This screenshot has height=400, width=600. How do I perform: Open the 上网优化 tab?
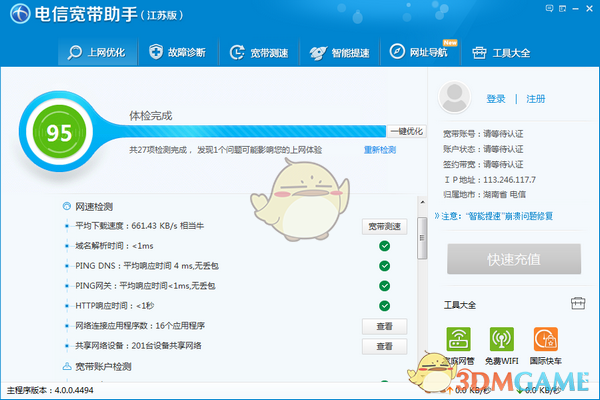coord(97,52)
